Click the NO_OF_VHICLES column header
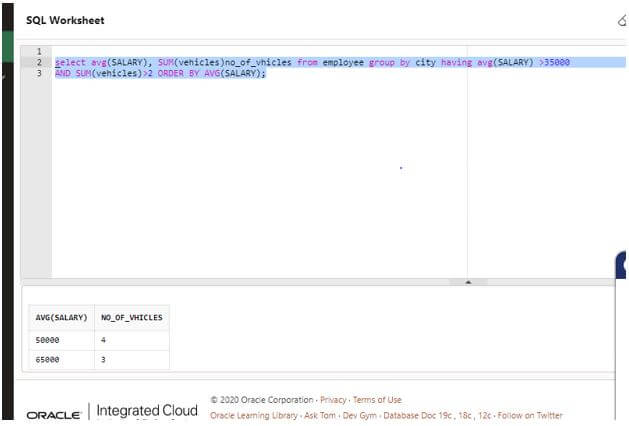The width and height of the screenshot is (629, 426). (132, 317)
